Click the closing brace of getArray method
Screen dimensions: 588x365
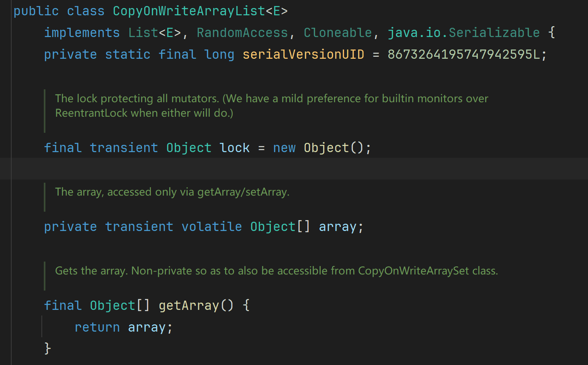(x=47, y=348)
